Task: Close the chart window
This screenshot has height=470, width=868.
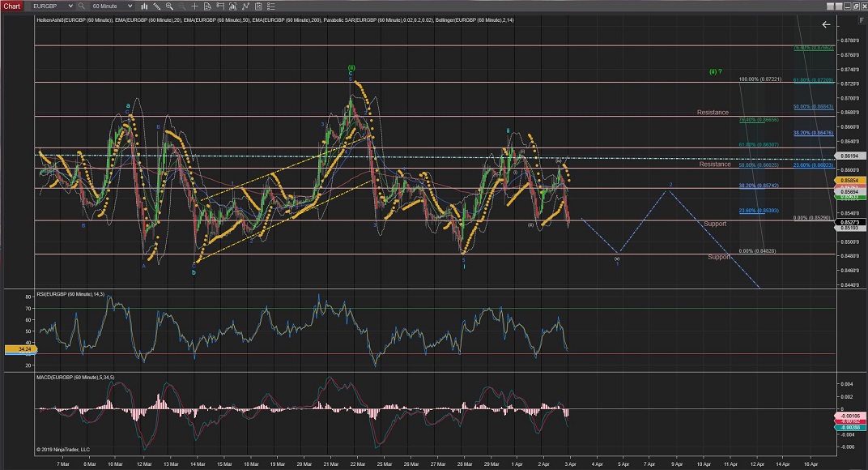Action: point(865,6)
